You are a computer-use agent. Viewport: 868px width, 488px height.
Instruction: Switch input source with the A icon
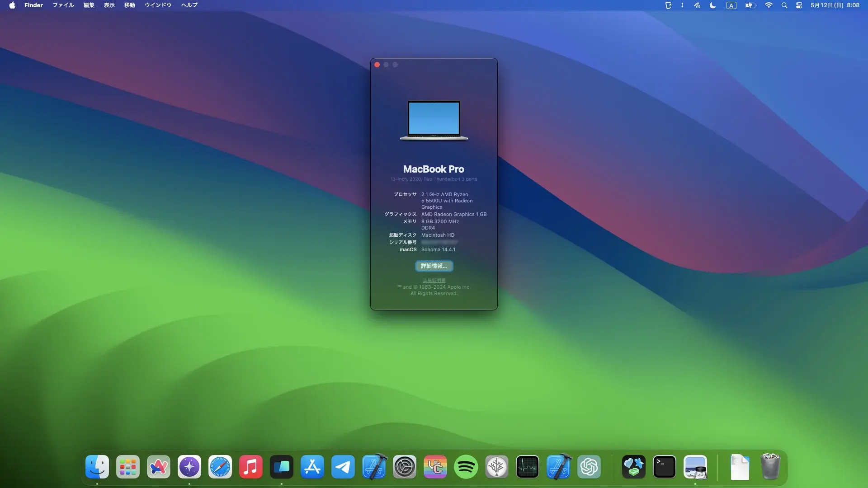pyautogui.click(x=731, y=5)
